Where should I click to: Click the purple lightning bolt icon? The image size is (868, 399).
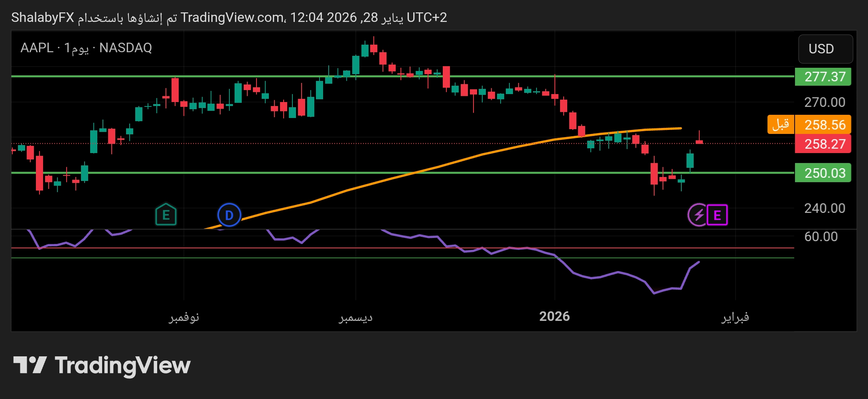point(698,215)
